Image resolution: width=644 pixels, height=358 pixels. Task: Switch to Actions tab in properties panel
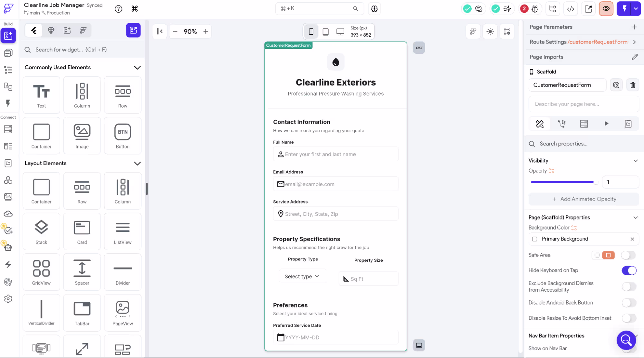click(x=562, y=124)
